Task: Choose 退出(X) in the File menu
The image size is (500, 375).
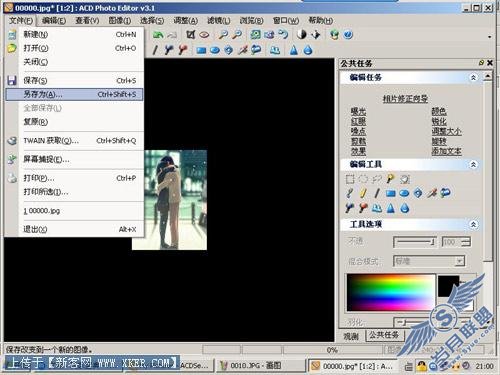Action: point(74,229)
